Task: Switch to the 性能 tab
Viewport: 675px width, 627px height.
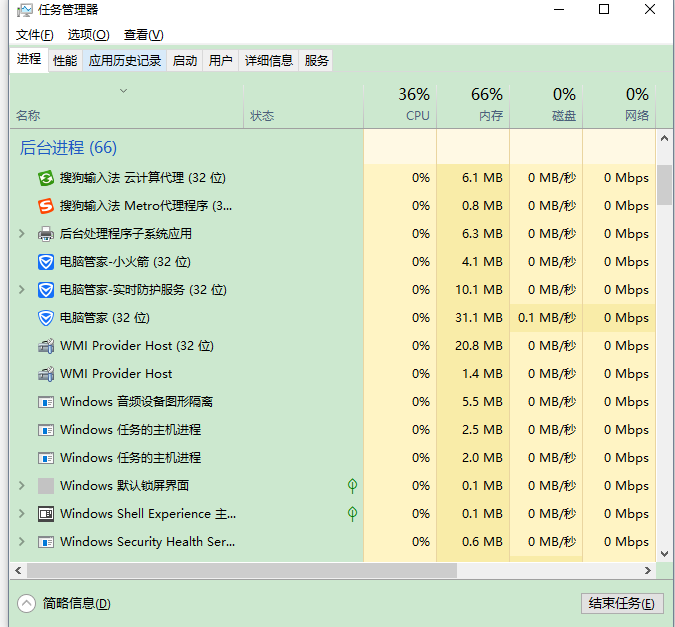Action: (x=65, y=60)
